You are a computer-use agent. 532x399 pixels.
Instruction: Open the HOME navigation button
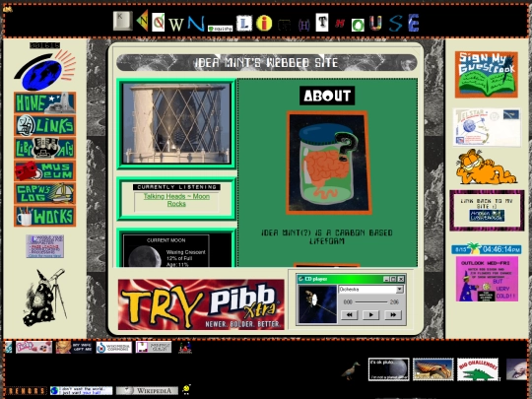tap(44, 102)
